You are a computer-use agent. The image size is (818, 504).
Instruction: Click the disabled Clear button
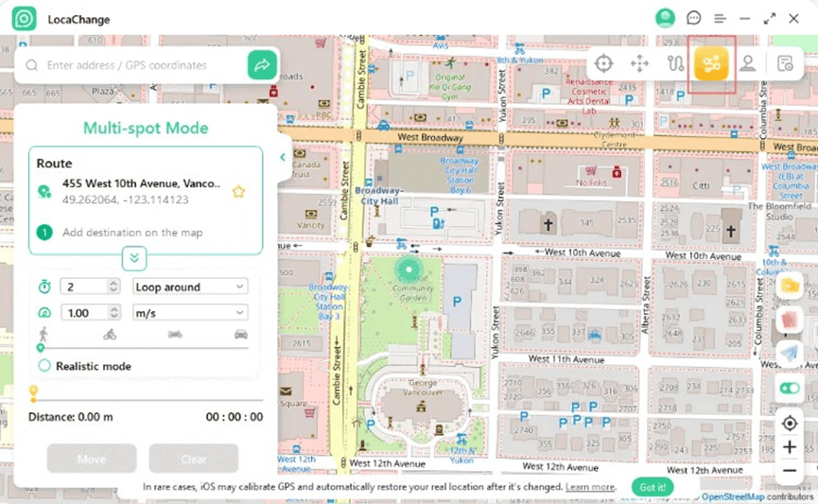[194, 459]
